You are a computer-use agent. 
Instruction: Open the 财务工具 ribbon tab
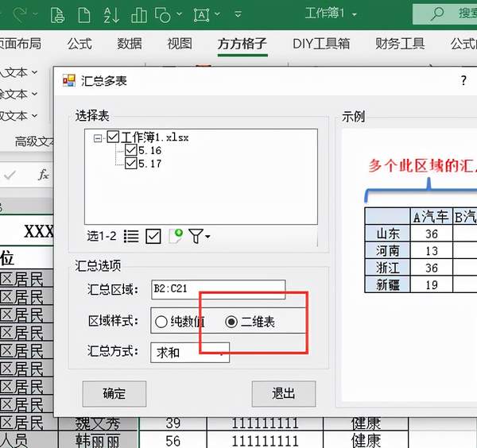tap(400, 44)
